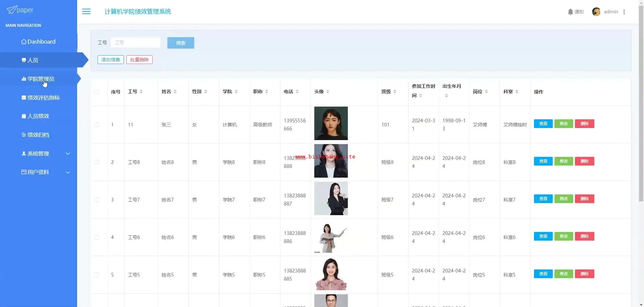
Task: Sort the table by 职称 column
Action: coord(267,91)
